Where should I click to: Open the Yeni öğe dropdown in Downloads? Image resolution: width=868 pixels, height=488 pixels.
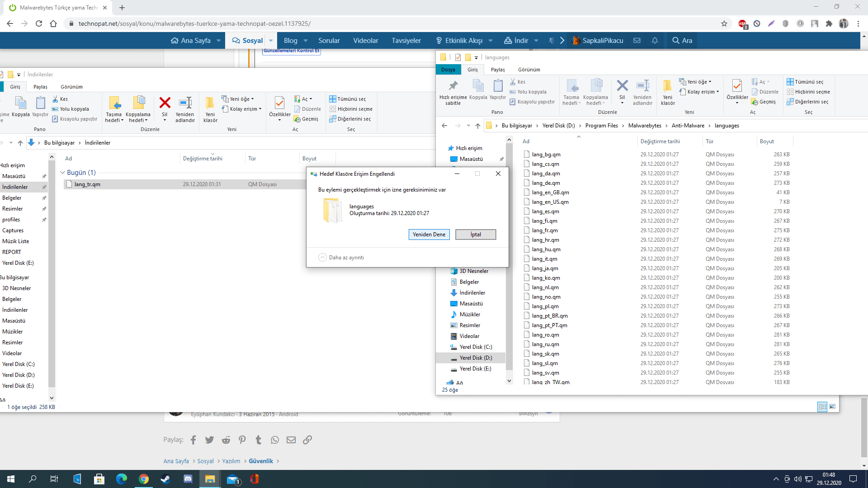(x=241, y=99)
